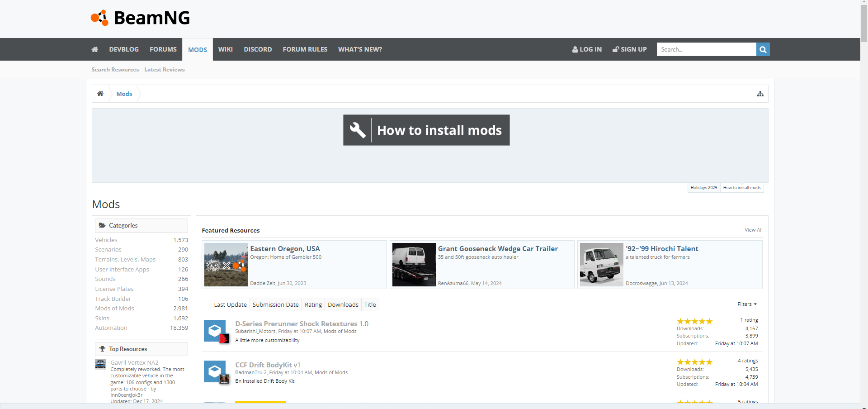Viewport: 868px width, 409px height.
Task: Open Sounds category
Action: pos(105,279)
